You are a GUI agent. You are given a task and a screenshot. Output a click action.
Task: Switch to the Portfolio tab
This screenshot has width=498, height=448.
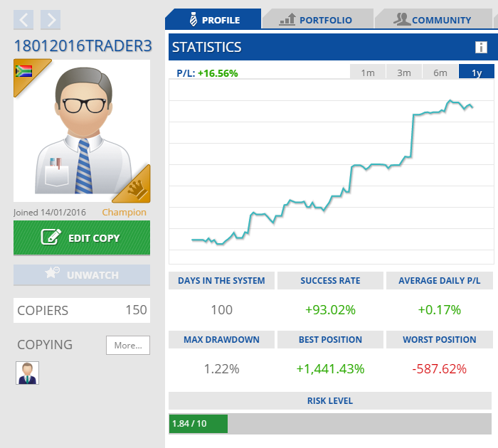pos(317,20)
